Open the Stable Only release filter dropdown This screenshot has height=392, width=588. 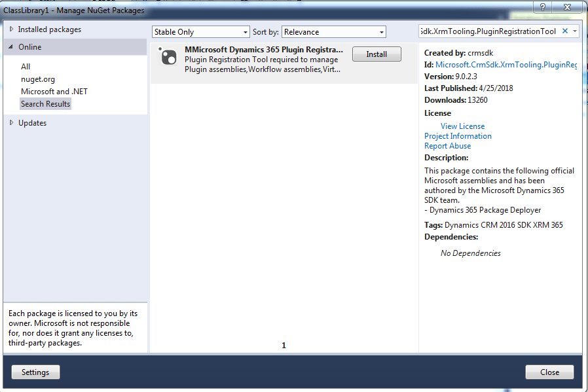point(200,32)
